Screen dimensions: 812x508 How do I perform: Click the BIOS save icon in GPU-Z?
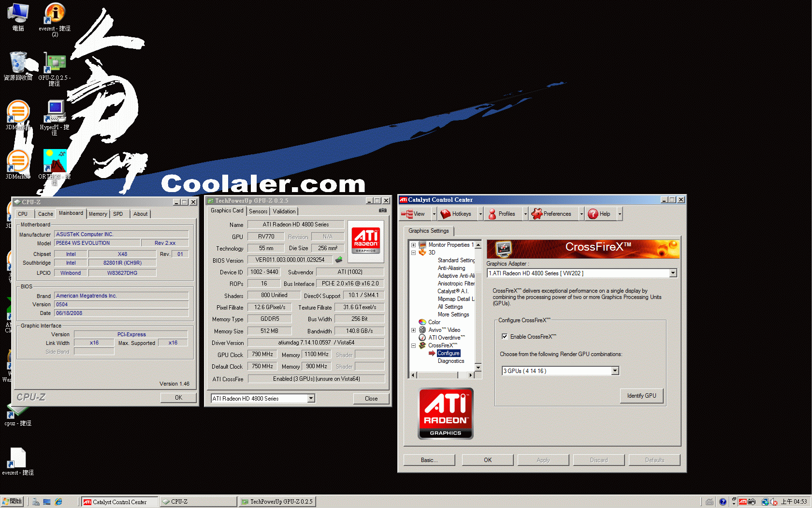[339, 260]
